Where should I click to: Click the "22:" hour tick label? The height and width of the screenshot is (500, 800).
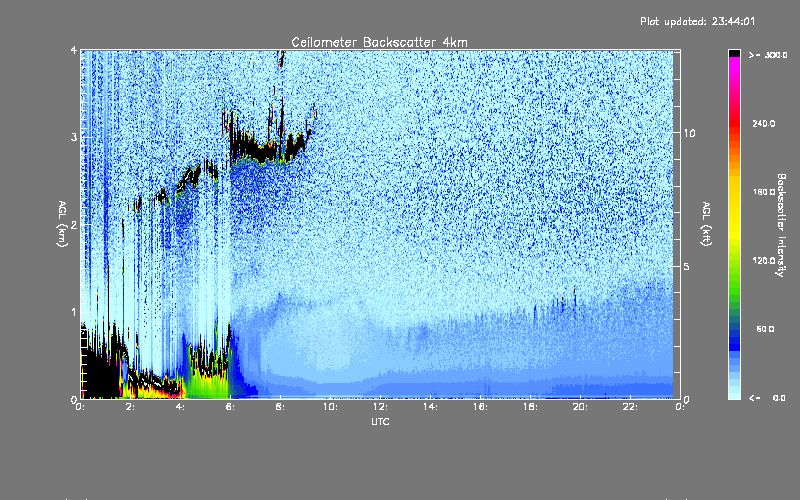(x=630, y=407)
